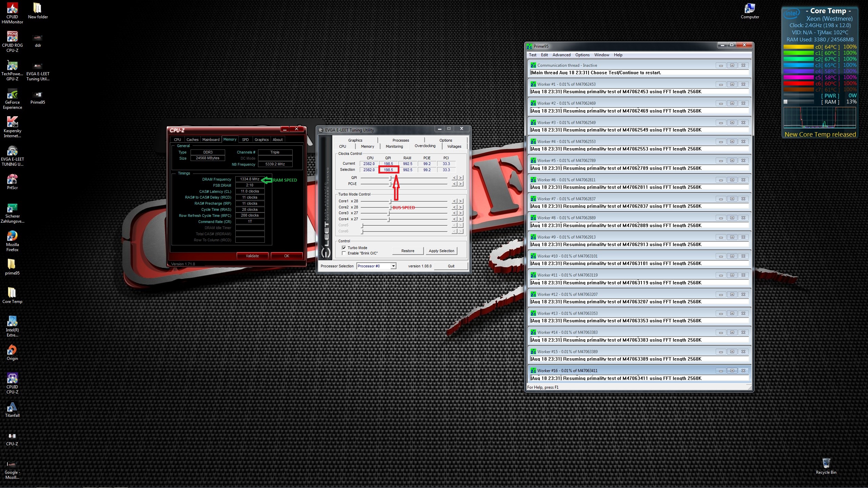Open Monitoring tab in E-LEET
868x488 pixels.
(x=394, y=146)
